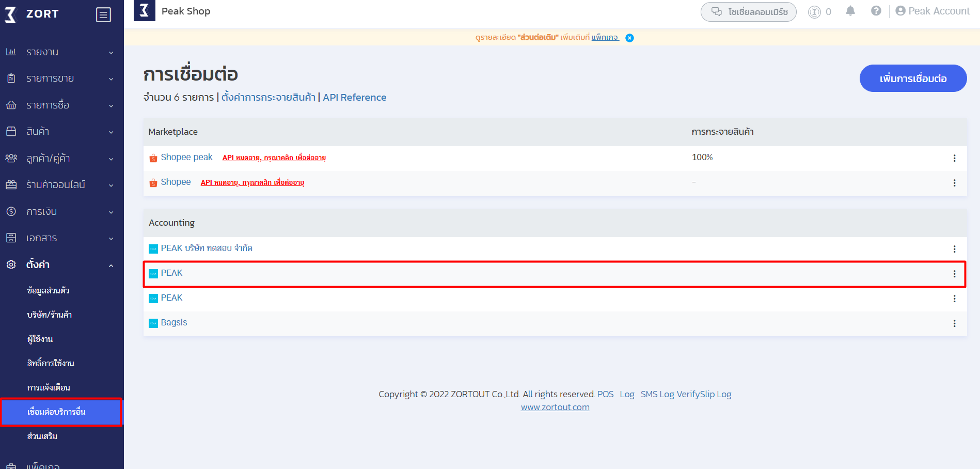980x469 pixels.
Task: Open the notifications bell
Action: [x=850, y=11]
